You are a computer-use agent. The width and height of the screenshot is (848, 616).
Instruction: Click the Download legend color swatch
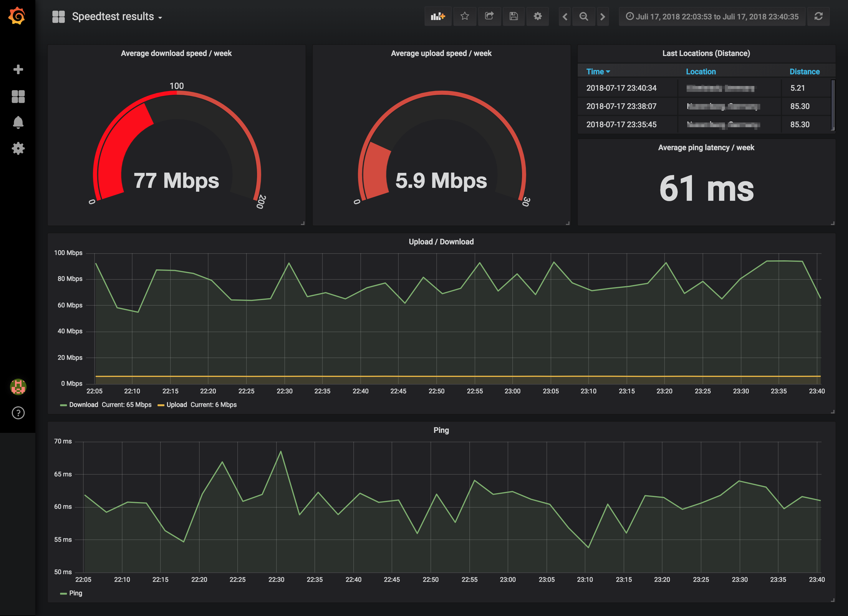click(64, 405)
